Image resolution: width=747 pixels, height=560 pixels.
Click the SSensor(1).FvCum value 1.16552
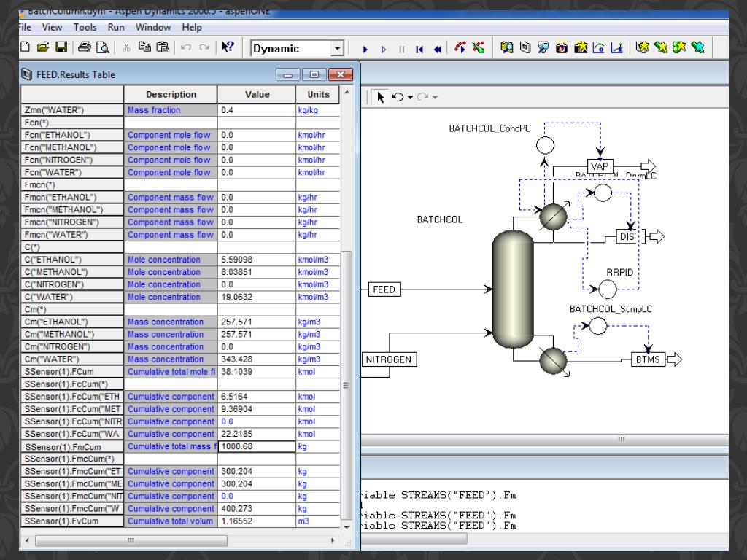pos(256,521)
